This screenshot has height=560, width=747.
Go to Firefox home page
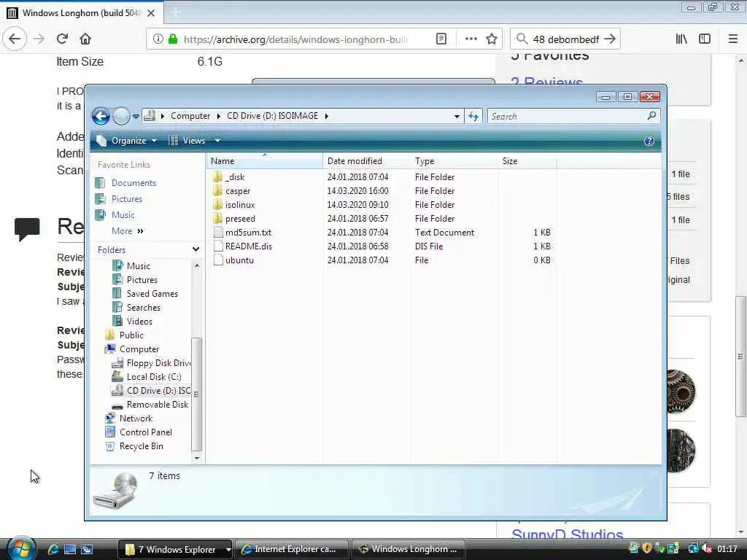[85, 39]
